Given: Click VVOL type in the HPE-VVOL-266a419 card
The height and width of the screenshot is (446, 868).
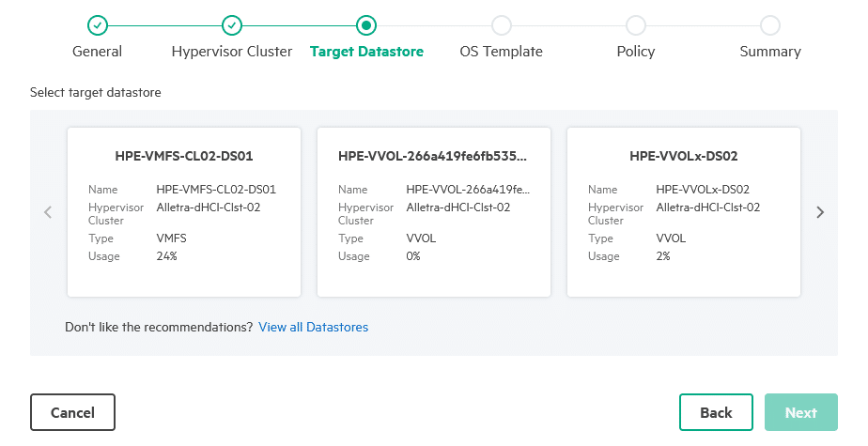Looking at the screenshot, I should (x=421, y=238).
